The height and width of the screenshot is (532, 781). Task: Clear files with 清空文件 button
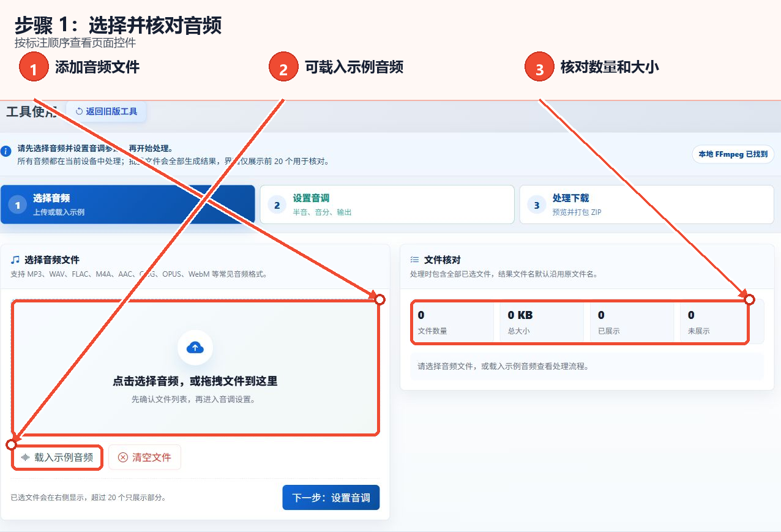145,457
